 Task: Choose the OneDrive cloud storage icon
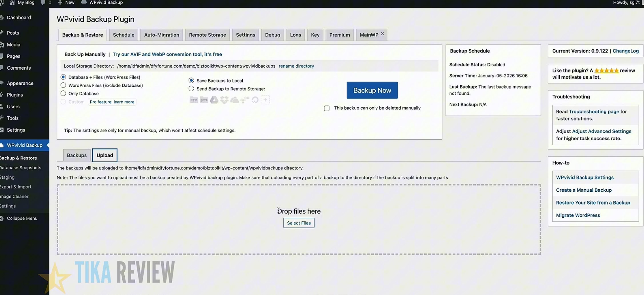[x=235, y=100]
